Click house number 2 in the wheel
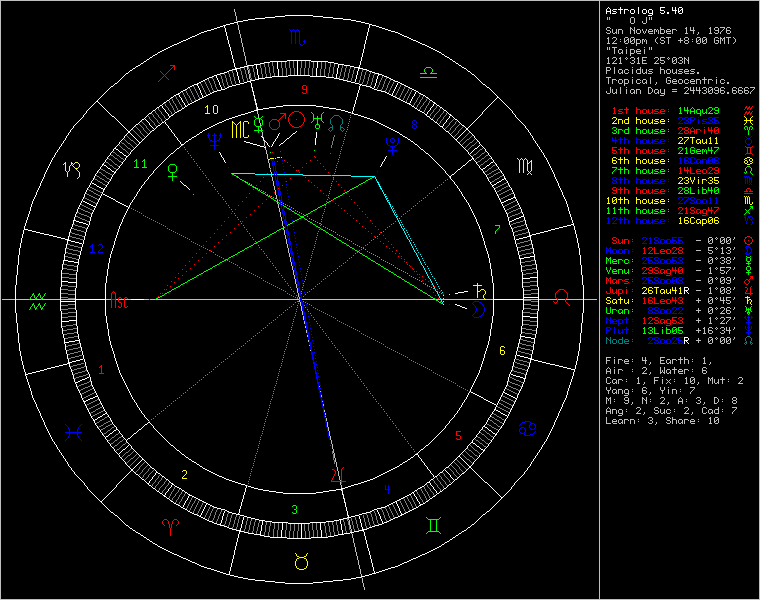This screenshot has width=760, height=600. coord(184,474)
